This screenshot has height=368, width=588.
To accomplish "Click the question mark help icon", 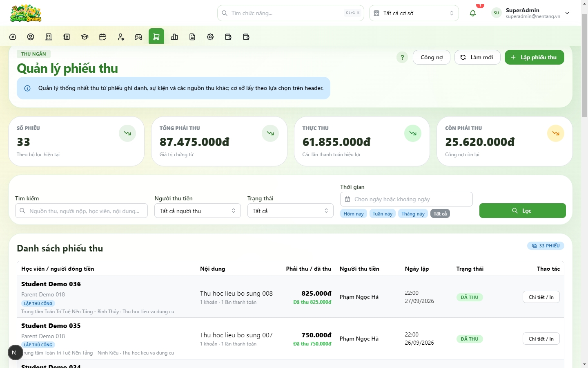I will (402, 57).
